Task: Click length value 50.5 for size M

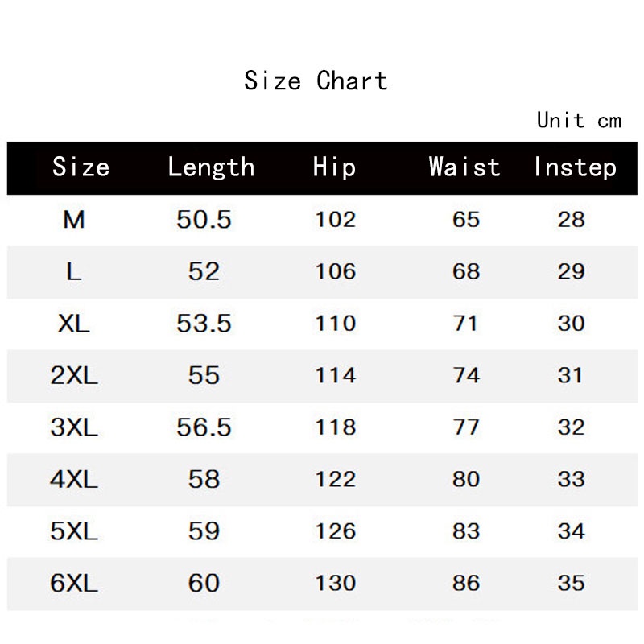Action: [x=204, y=219]
